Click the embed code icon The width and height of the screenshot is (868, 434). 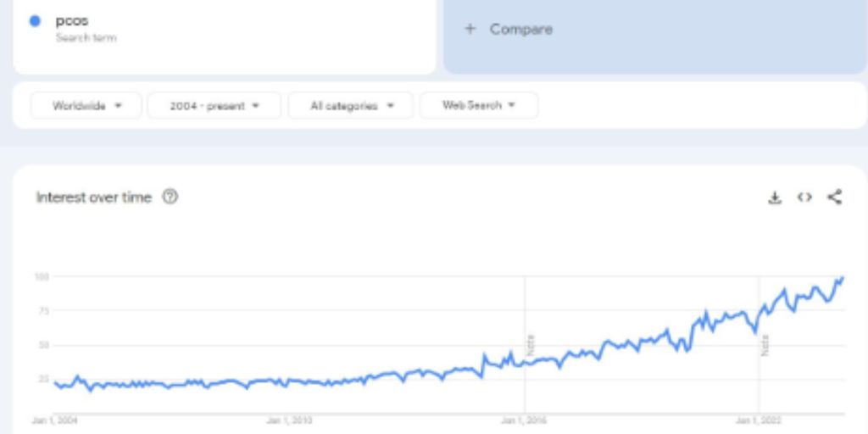pos(804,198)
